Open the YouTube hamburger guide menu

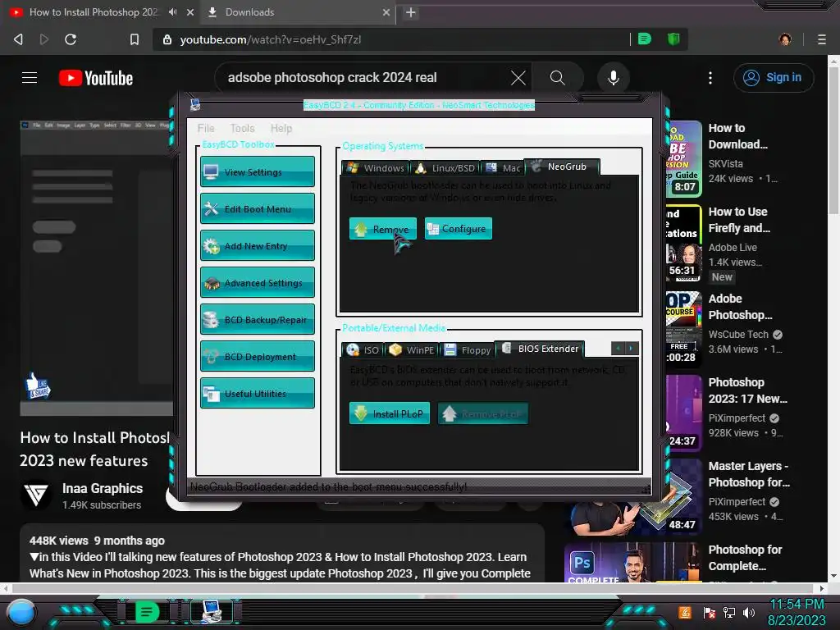point(30,78)
